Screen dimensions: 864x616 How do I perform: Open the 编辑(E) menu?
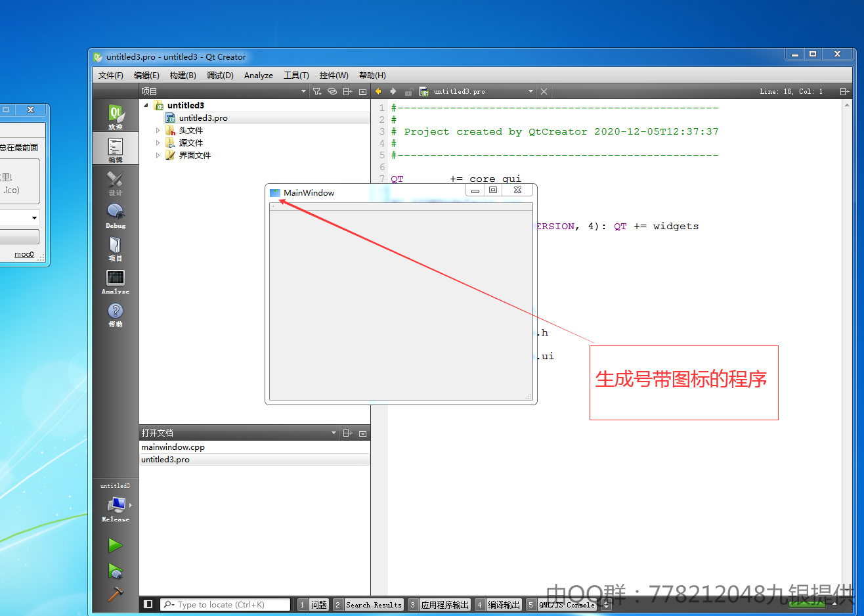(146, 76)
